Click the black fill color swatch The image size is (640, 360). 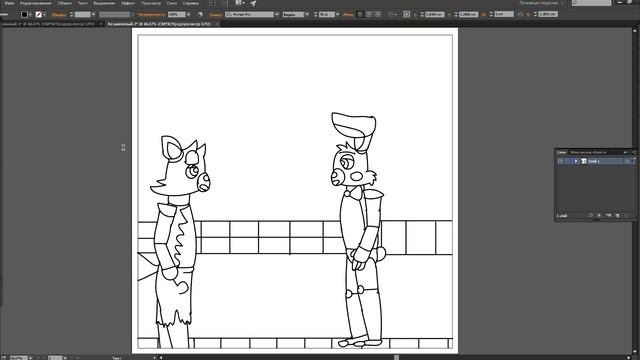point(24,14)
